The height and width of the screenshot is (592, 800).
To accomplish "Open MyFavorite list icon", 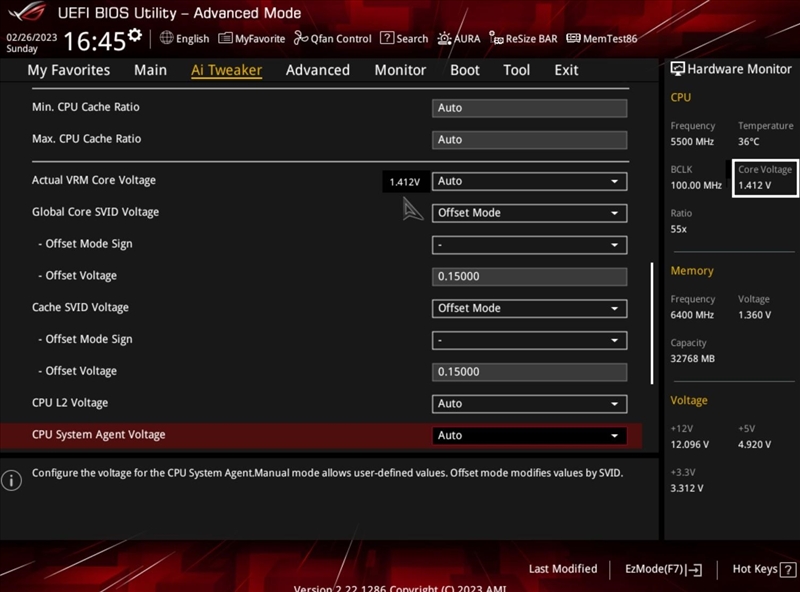I will click(x=225, y=38).
